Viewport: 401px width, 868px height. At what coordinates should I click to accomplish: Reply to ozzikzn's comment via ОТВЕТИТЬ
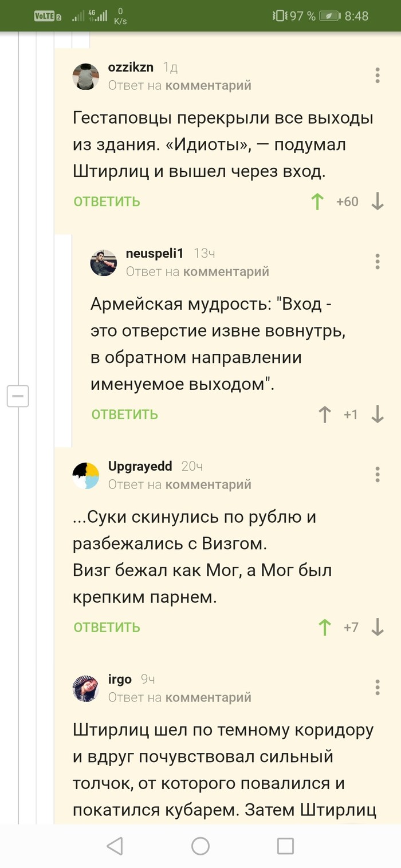coord(107,202)
